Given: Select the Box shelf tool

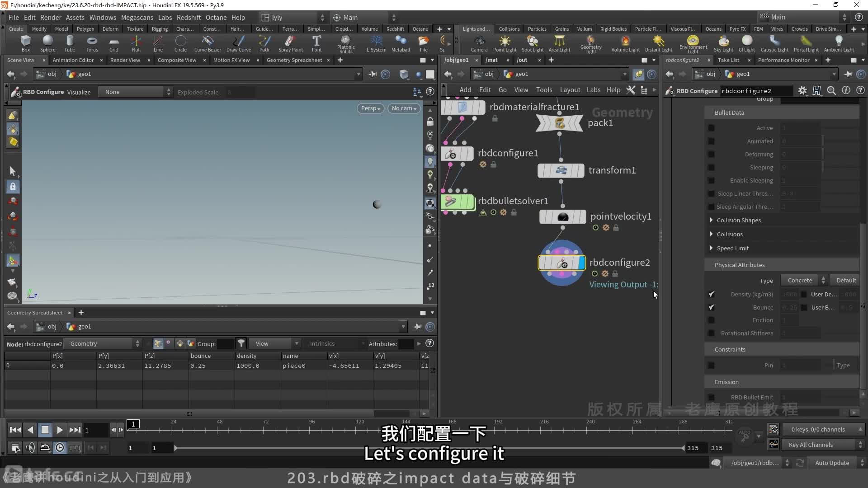Looking at the screenshot, I should [26, 43].
